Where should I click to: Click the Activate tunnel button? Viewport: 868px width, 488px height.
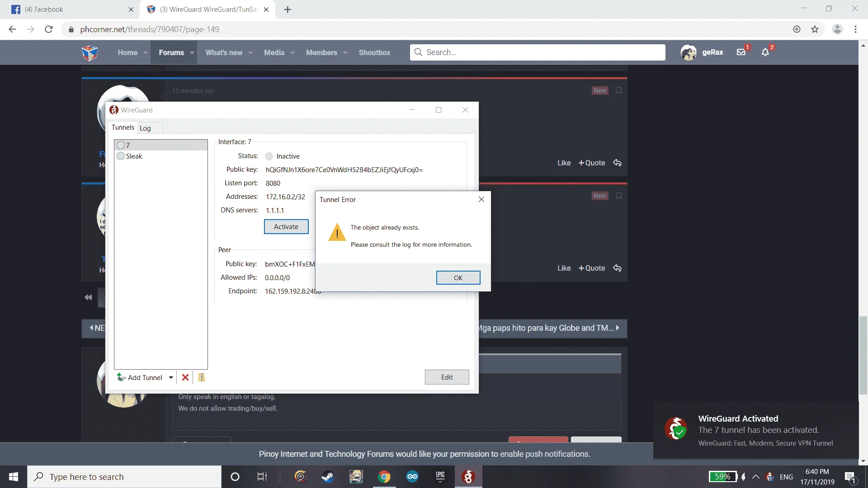pyautogui.click(x=286, y=227)
